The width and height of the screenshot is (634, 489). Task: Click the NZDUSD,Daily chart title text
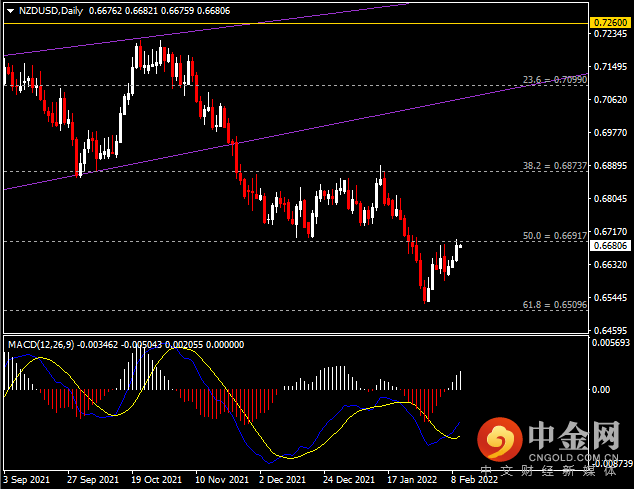[x=50, y=11]
